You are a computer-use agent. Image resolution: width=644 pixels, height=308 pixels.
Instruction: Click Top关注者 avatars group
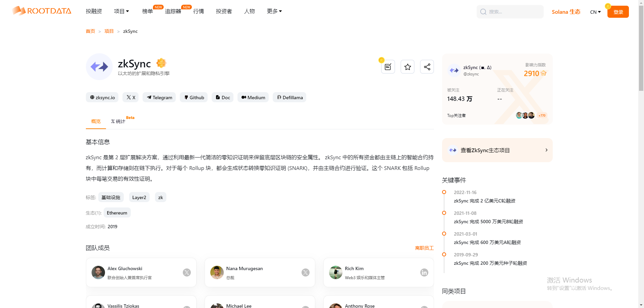525,115
